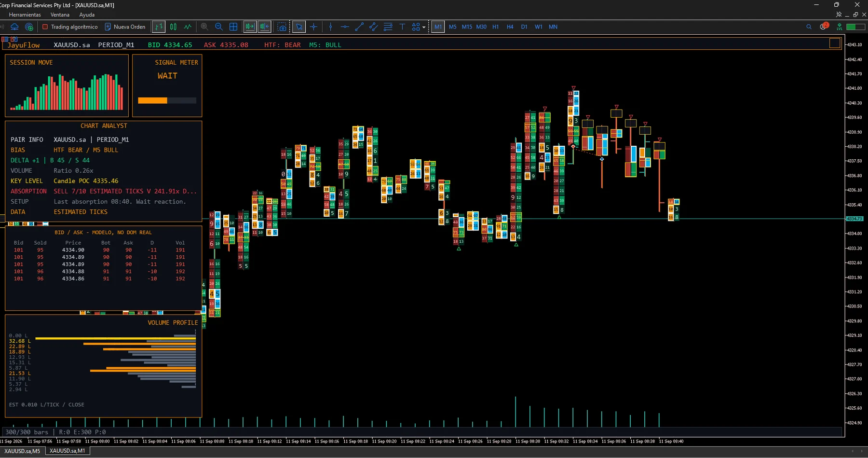Zoom out of the chart
The image size is (868, 458).
(219, 27)
